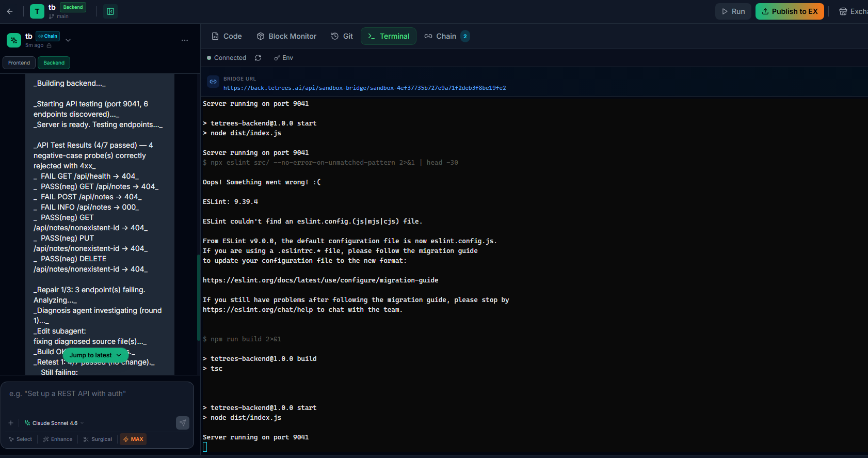
Task: Click the chat panel scrollbar
Action: click(x=198, y=298)
